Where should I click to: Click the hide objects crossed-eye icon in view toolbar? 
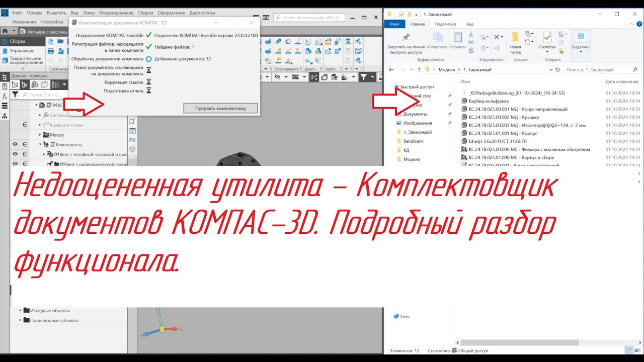(x=277, y=77)
